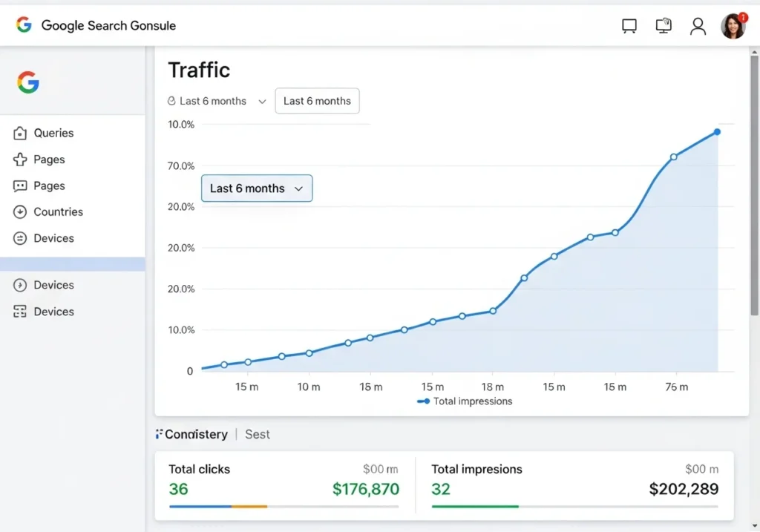
Task: Open Queries in the sidebar
Action: coord(53,134)
